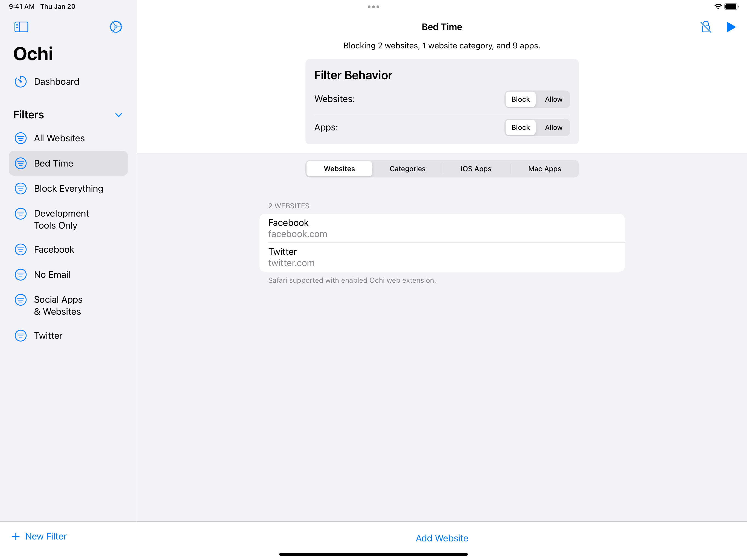
Task: Open the three-dot multitasking menu at top
Action: (373, 7)
